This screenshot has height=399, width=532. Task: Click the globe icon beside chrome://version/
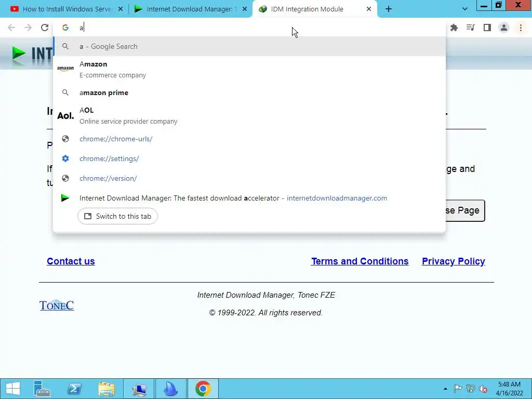click(65, 178)
